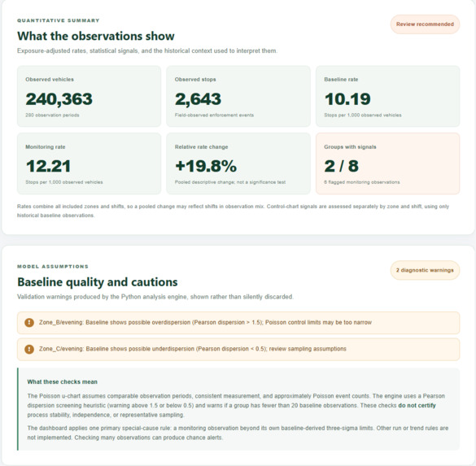476x466 pixels.
Task: Select the groups with signals value 2 / 8
Action: [341, 166]
